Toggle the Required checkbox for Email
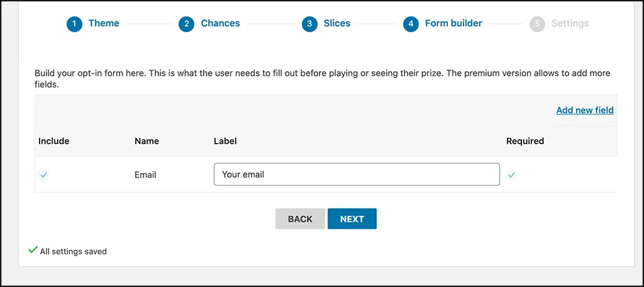Viewport: 644px width, 287px height. [x=511, y=175]
